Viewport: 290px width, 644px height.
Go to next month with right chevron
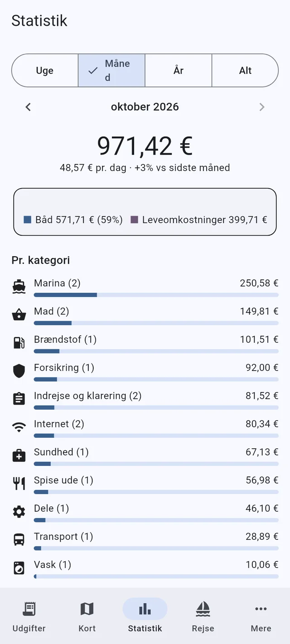coord(262,107)
